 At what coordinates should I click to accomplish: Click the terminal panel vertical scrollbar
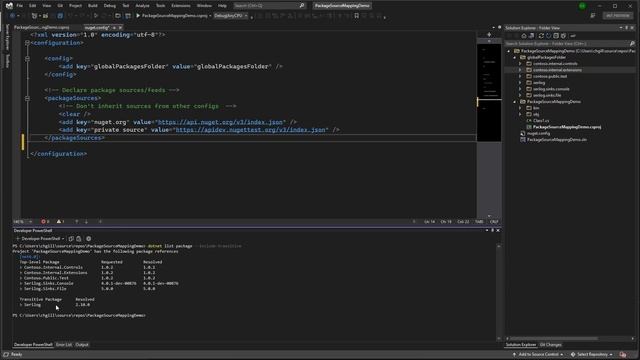pyautogui.click(x=499, y=292)
